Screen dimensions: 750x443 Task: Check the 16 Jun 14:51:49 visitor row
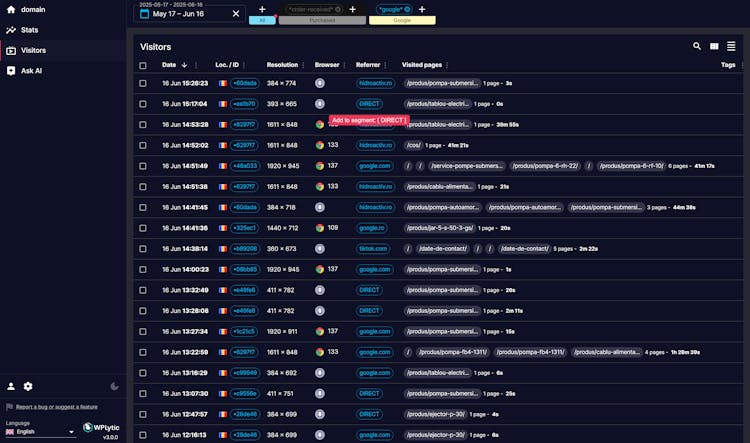(143, 166)
